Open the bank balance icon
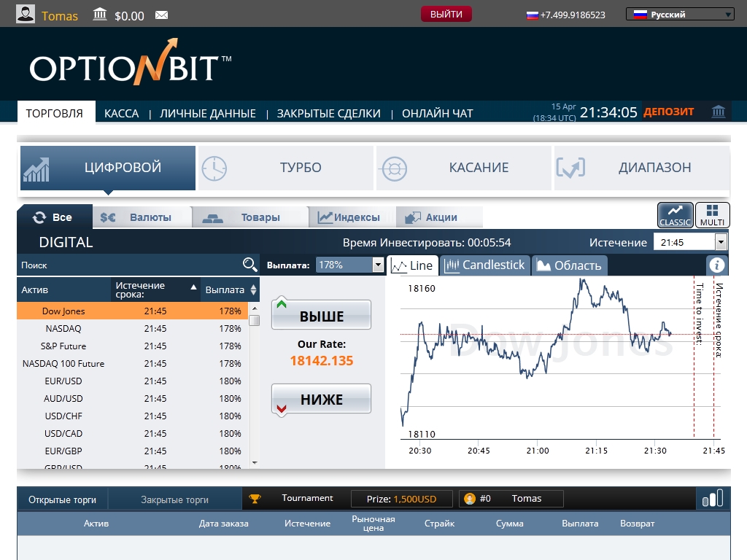 point(101,15)
